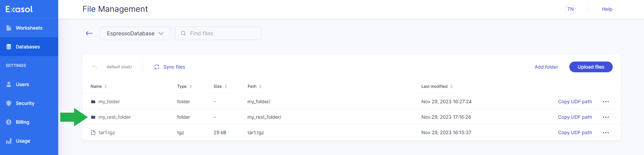Open Worksheets in the sidebar
The image size is (644, 155).
click(29, 28)
